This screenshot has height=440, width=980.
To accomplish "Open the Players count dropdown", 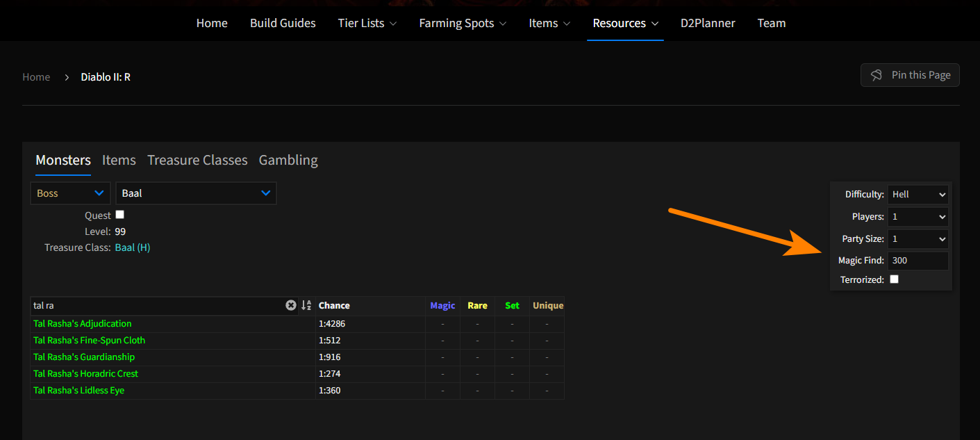I will (x=917, y=217).
